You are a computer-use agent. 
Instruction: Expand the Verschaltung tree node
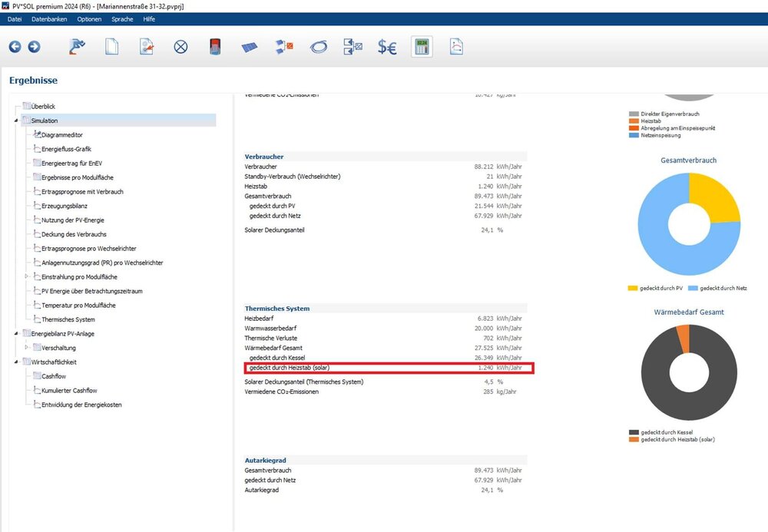(27, 348)
